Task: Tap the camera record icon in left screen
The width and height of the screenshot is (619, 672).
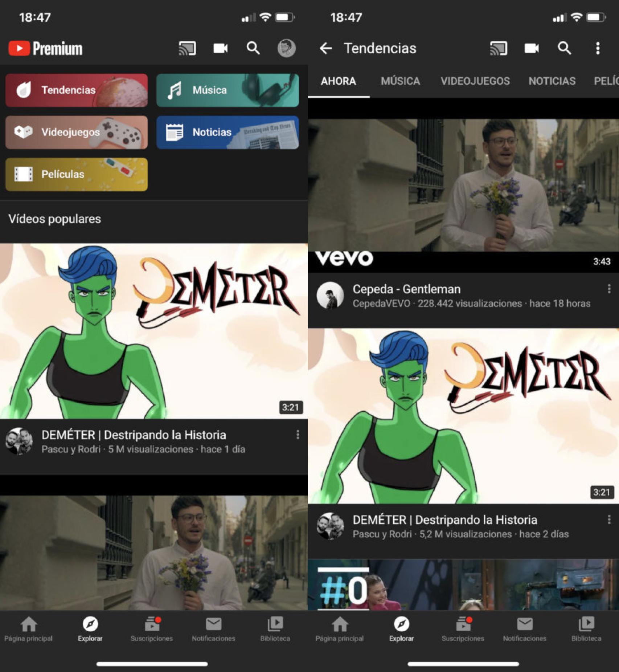Action: point(220,48)
